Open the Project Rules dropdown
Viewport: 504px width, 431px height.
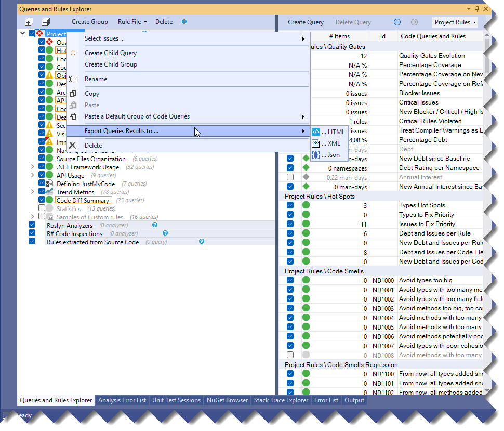(x=455, y=22)
